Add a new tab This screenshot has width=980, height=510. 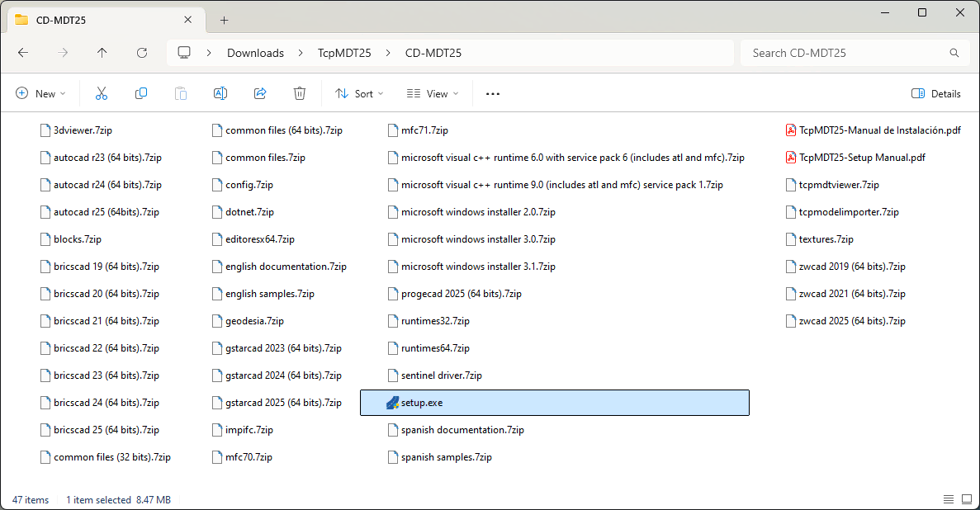(224, 20)
